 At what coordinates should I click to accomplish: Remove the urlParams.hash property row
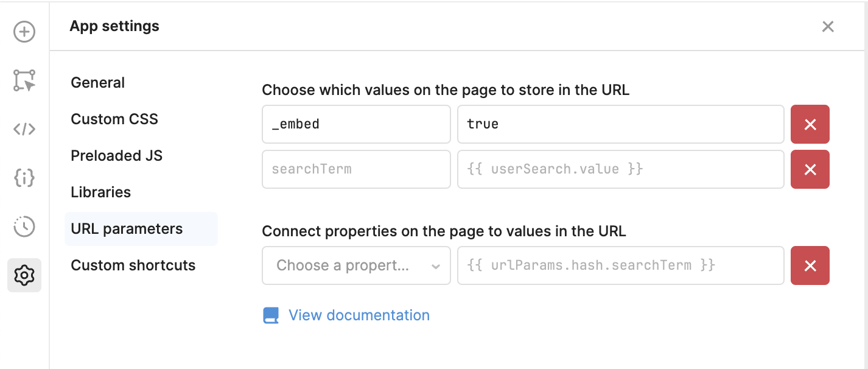(x=810, y=265)
